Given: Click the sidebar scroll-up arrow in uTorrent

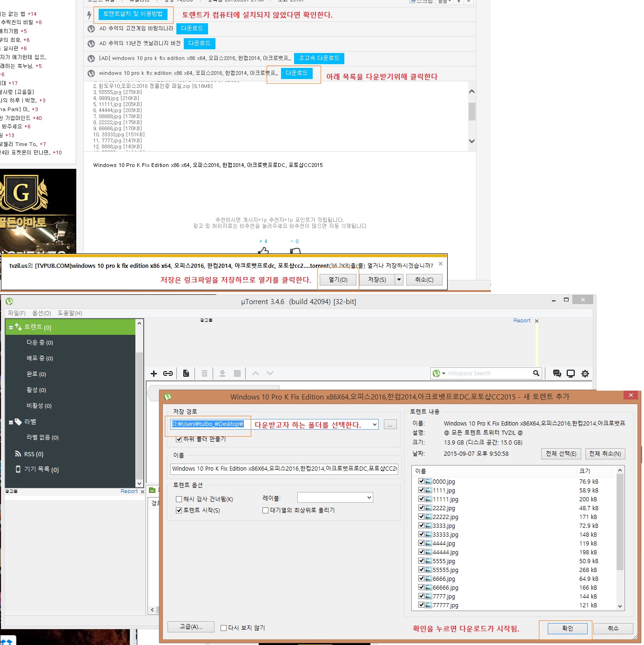Looking at the screenshot, I should click(x=139, y=323).
